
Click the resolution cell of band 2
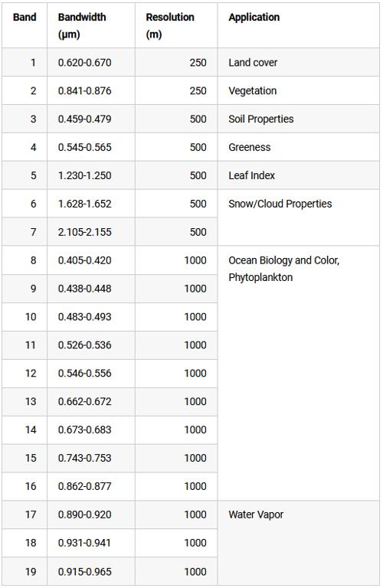coord(176,91)
